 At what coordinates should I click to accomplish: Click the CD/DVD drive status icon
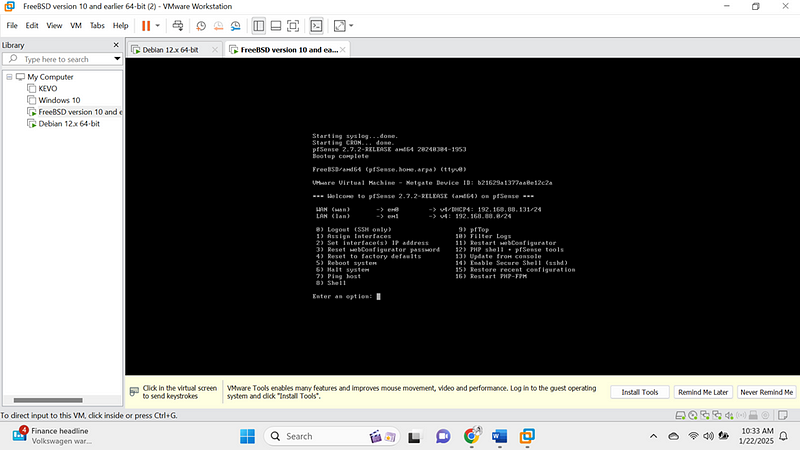pos(692,415)
